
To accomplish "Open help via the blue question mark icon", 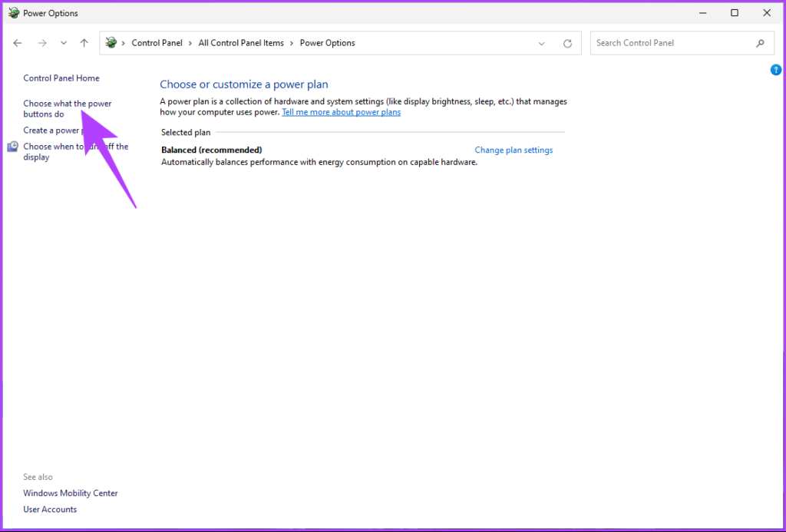I will point(775,70).
